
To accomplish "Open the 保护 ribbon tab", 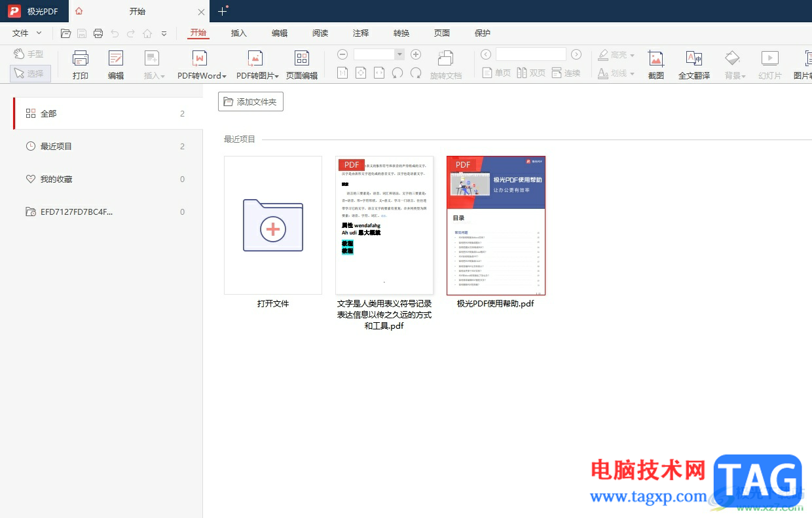I will click(483, 33).
